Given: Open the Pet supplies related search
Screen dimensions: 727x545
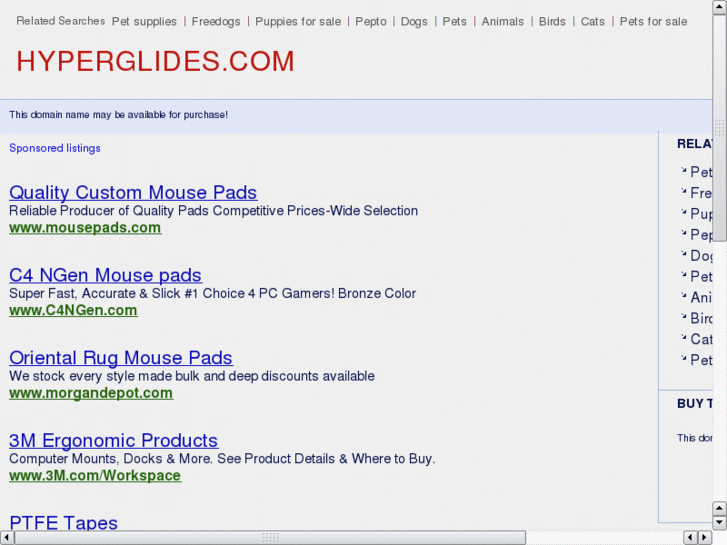Looking at the screenshot, I should click(144, 22).
